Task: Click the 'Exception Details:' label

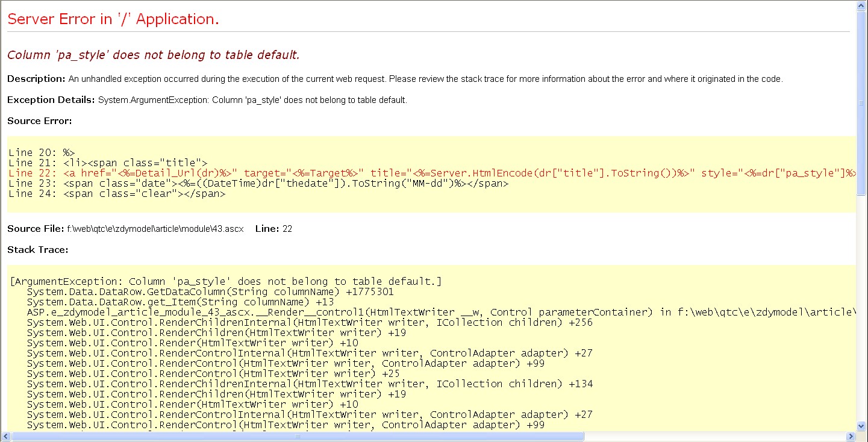Action: [51, 100]
